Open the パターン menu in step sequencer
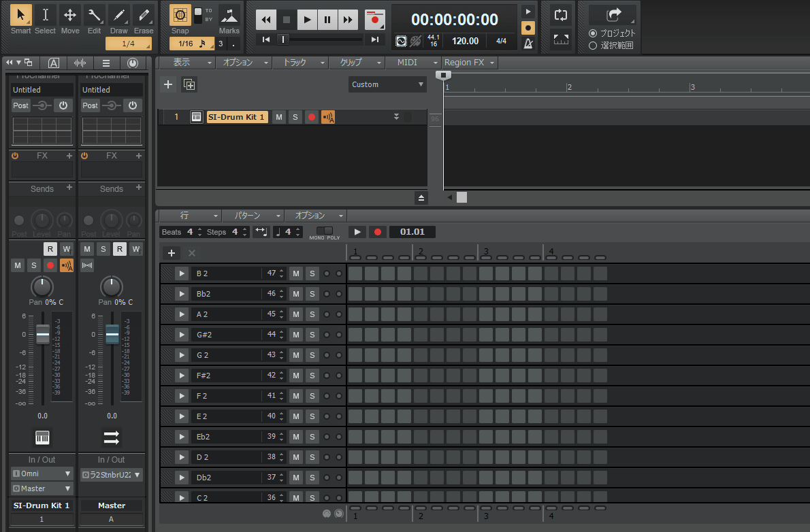810x532 pixels. [x=253, y=216]
